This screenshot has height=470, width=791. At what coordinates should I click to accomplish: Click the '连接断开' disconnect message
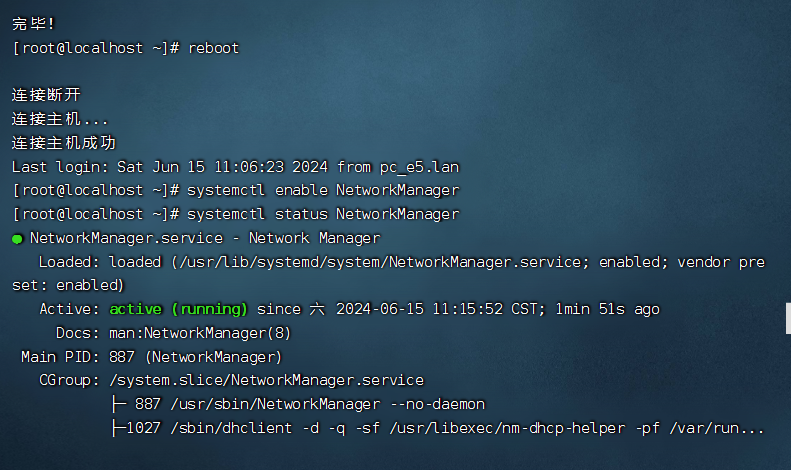tap(46, 95)
